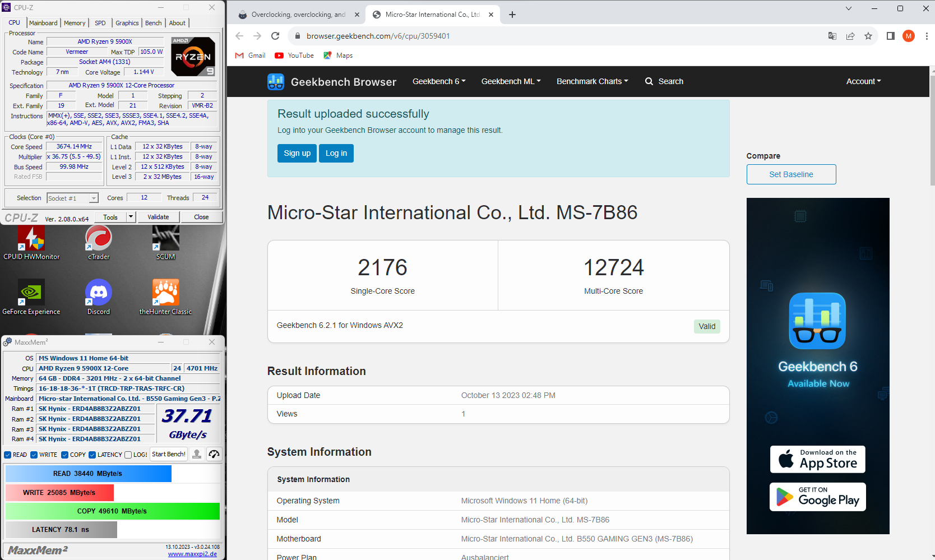Open the SCUM game shortcut
This screenshot has height=560, width=935.
[166, 242]
